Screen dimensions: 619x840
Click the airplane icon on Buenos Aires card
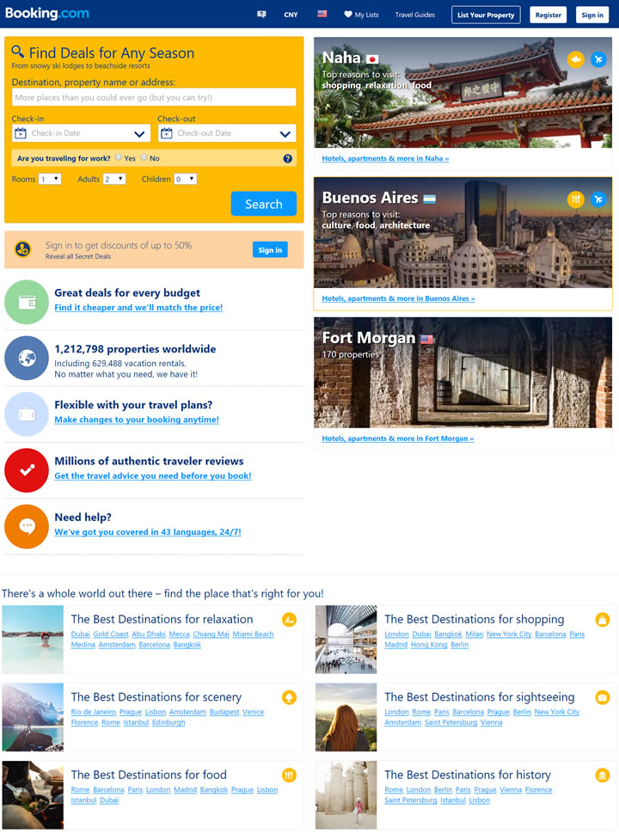click(x=598, y=199)
